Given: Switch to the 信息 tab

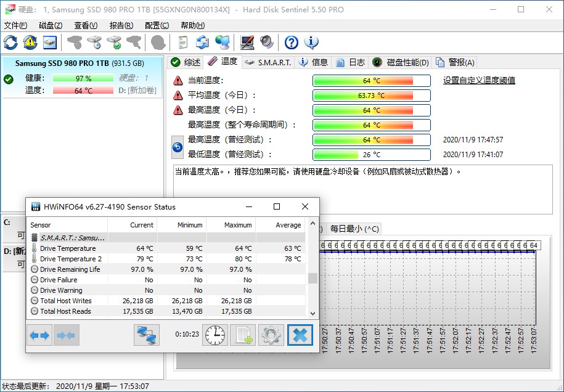Looking at the screenshot, I should [x=313, y=63].
